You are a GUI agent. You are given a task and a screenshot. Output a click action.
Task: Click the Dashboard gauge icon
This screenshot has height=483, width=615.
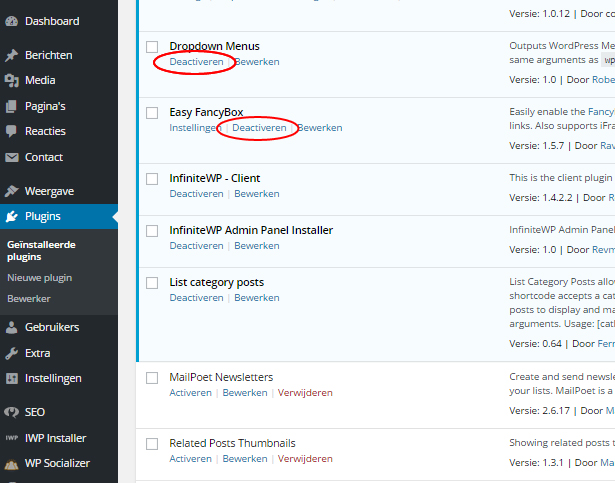(12, 21)
